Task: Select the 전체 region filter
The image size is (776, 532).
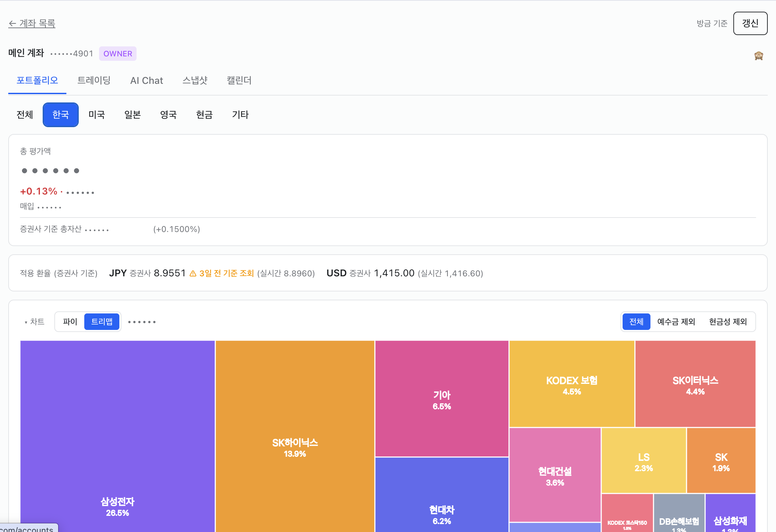Action: [25, 115]
